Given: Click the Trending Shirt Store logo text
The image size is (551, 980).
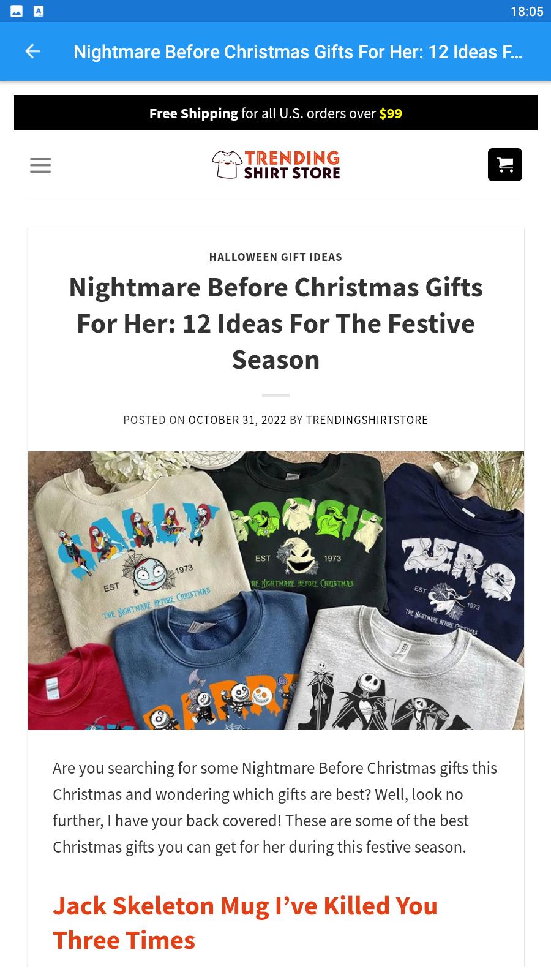Looking at the screenshot, I should point(292,165).
